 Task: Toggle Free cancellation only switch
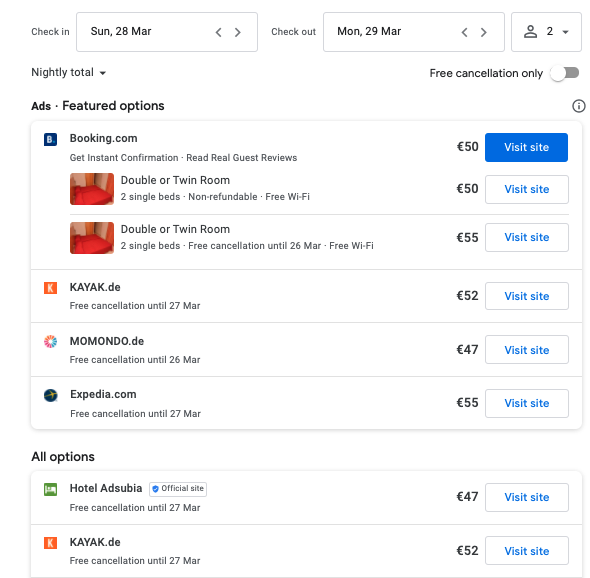pos(564,73)
